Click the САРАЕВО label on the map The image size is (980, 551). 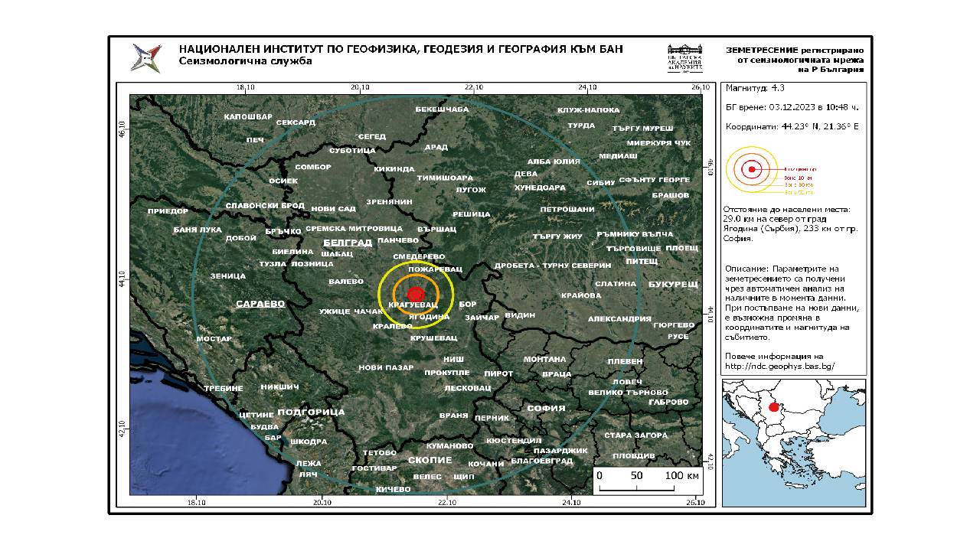click(260, 304)
